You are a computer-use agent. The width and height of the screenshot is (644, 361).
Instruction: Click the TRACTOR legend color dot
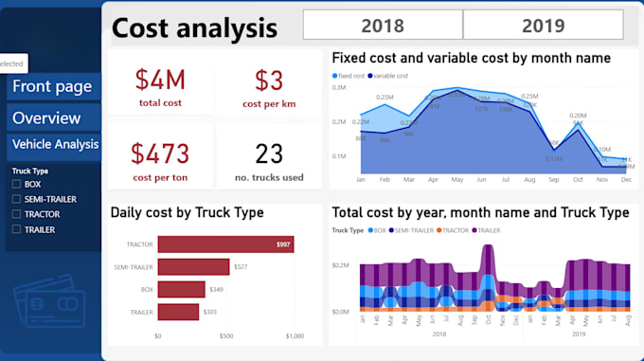[439, 230]
